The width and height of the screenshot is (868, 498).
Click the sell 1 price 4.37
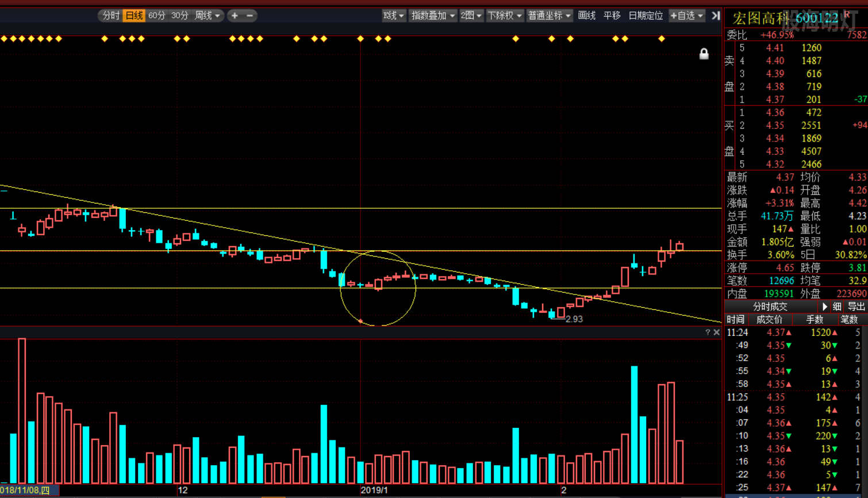pyautogui.click(x=774, y=99)
